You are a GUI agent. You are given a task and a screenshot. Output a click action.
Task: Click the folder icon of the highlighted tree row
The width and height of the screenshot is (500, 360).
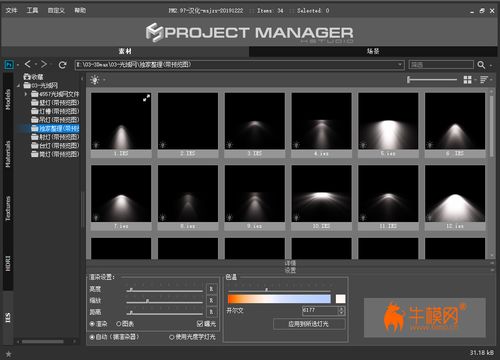[x=35, y=128]
